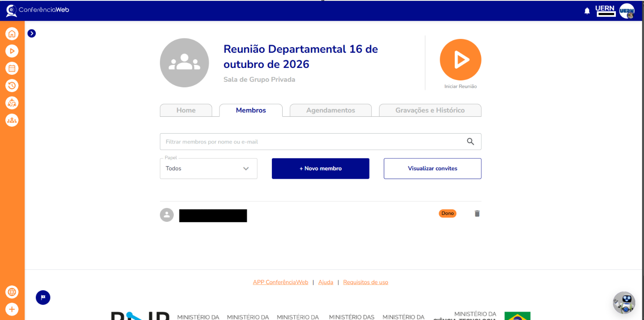
Task: Open the home icon in the sidebar
Action: 12,34
